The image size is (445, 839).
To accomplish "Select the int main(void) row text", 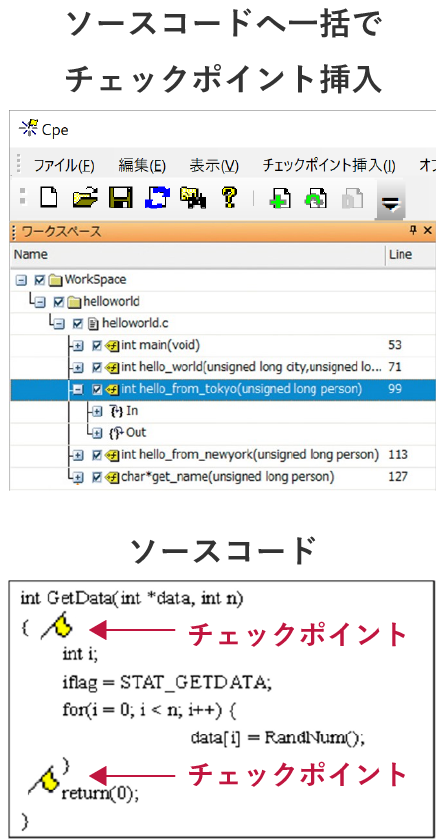I will pyautogui.click(x=161, y=346).
